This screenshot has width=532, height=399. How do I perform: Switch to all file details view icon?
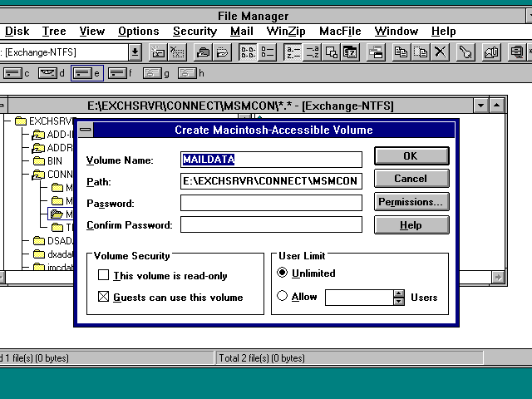268,52
